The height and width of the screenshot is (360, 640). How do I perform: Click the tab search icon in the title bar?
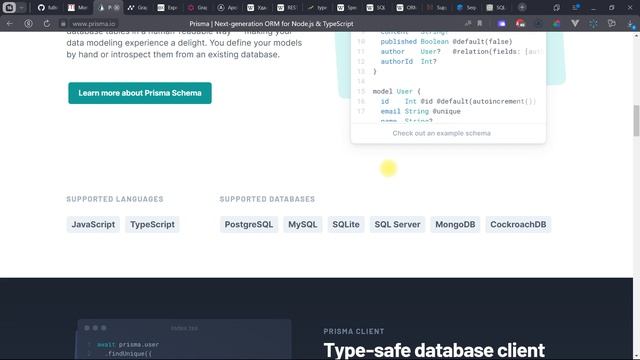(556, 8)
